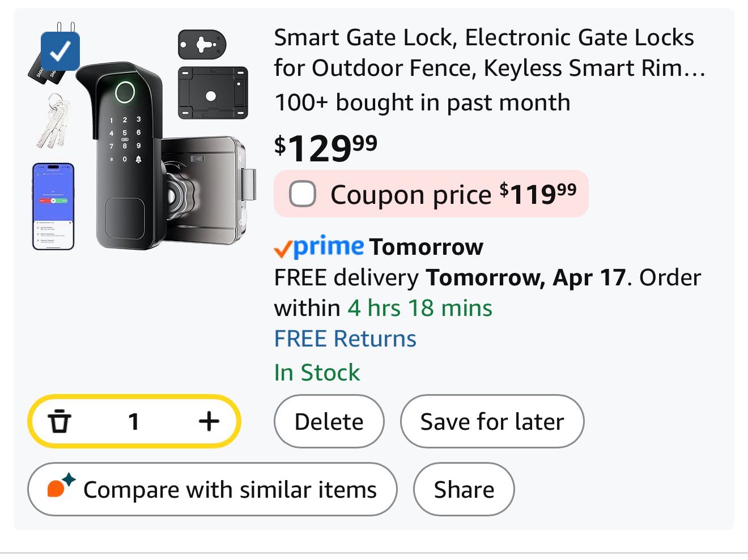The width and height of the screenshot is (748, 560).
Task: Tick the coupon price checkbox
Action: [x=303, y=194]
